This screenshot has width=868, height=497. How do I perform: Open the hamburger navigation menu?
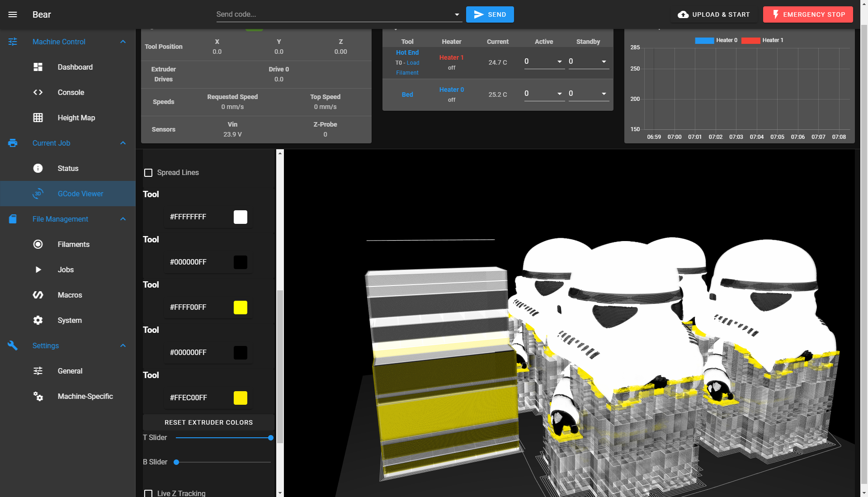pos(13,14)
